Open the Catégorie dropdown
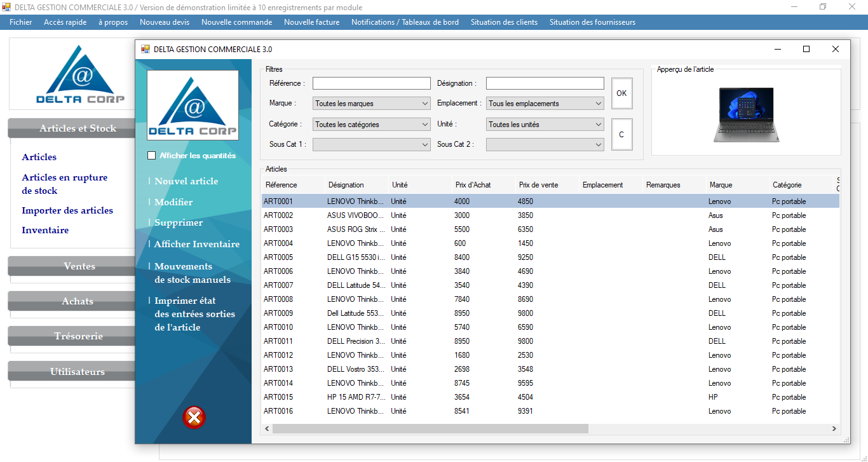This screenshot has width=868, height=462. [372, 125]
